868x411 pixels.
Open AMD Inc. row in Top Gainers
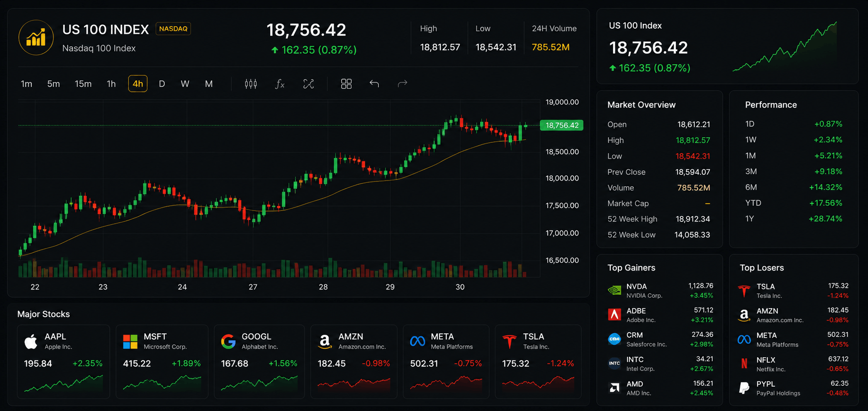[660, 388]
